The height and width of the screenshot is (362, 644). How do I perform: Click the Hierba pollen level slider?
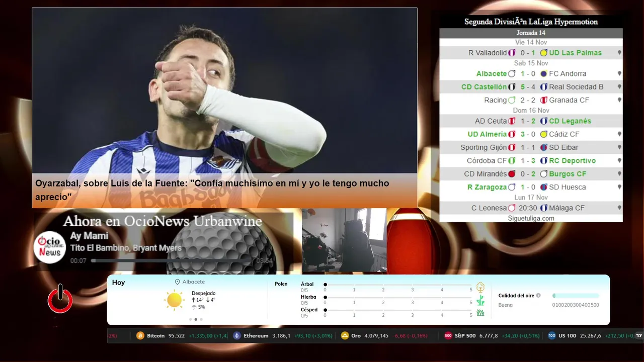point(398,298)
